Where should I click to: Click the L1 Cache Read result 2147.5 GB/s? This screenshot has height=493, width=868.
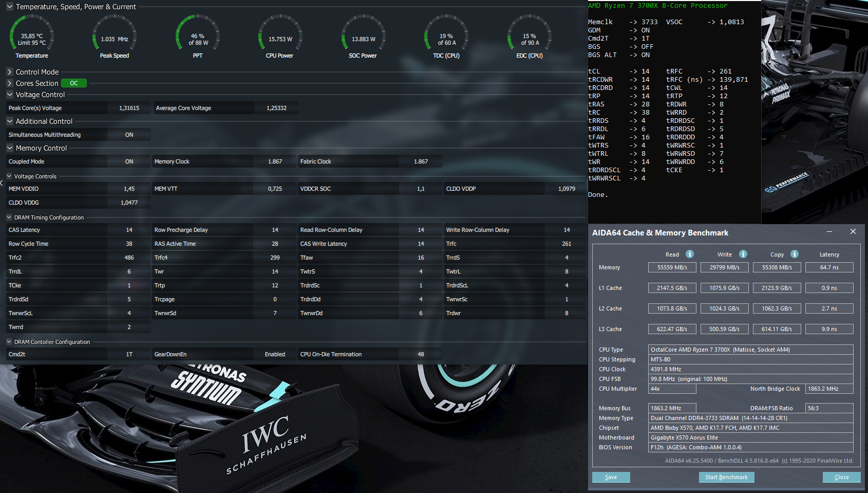tap(672, 288)
